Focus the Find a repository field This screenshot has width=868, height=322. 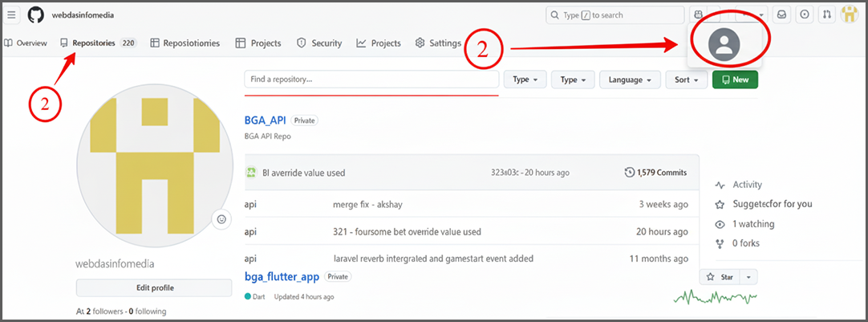(371, 79)
